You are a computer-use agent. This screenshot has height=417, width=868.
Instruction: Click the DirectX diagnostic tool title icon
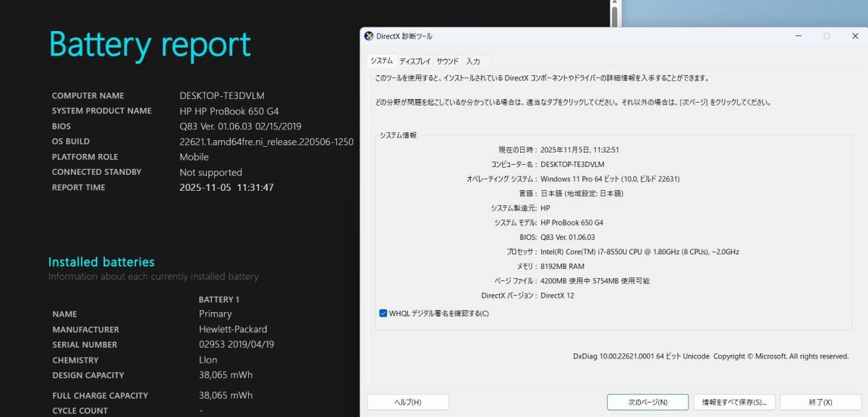369,36
